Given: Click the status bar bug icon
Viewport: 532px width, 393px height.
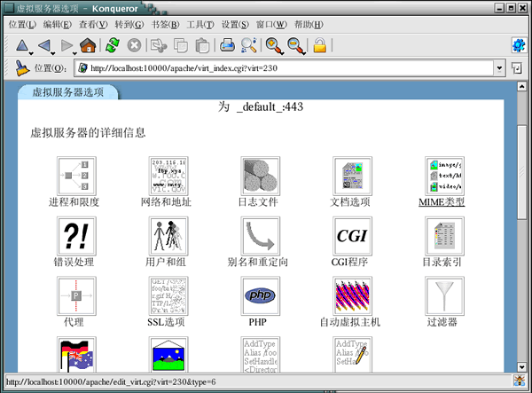Looking at the screenshot, I should [519, 381].
